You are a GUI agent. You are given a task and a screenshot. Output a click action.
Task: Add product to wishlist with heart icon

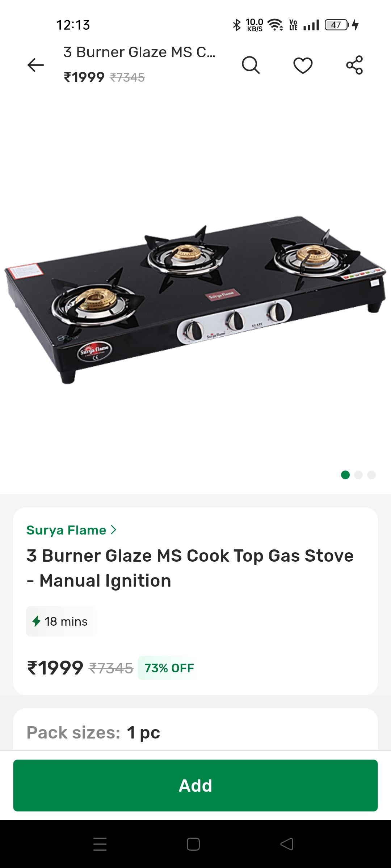click(303, 65)
